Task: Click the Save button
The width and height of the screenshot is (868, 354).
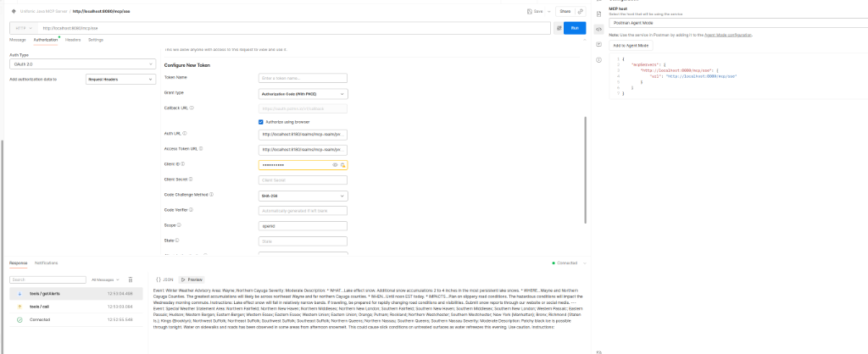Action: click(x=535, y=11)
